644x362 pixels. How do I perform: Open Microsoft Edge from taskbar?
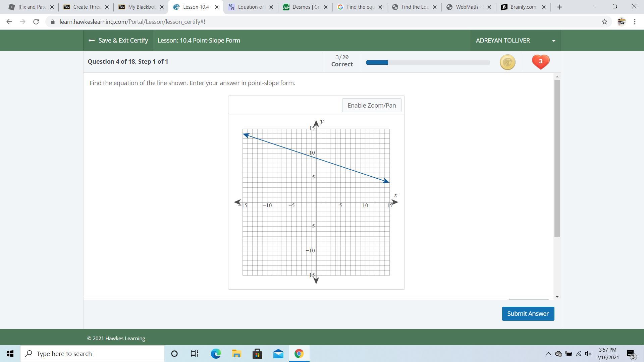(x=216, y=354)
